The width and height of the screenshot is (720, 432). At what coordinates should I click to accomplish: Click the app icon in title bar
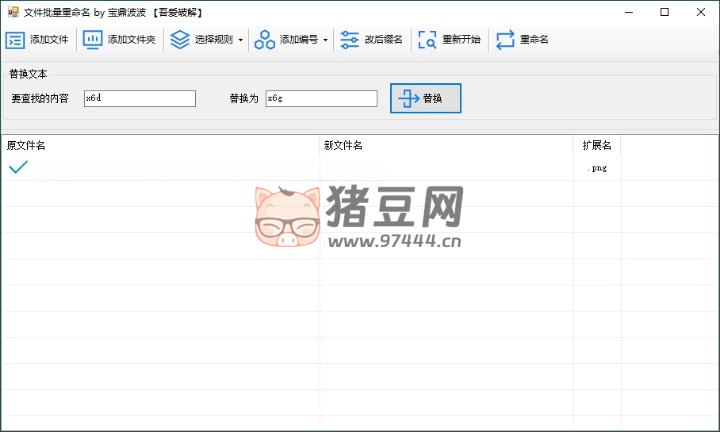tap(13, 12)
